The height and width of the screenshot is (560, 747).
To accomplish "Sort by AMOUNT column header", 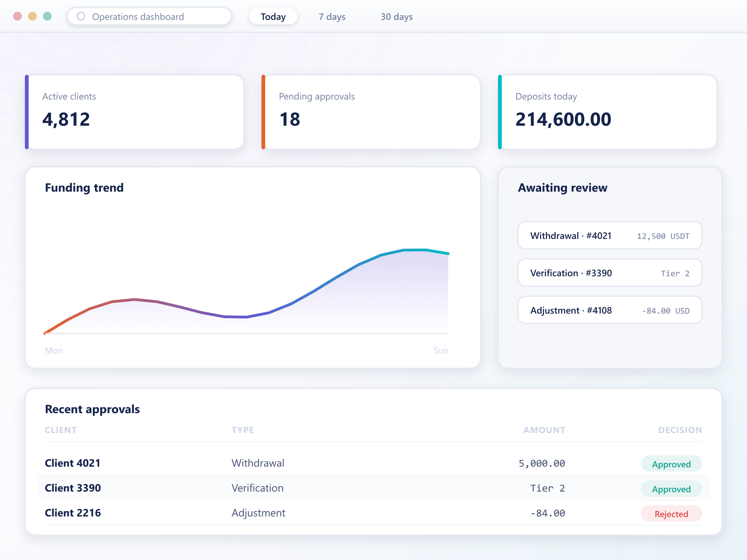I will 544,430.
